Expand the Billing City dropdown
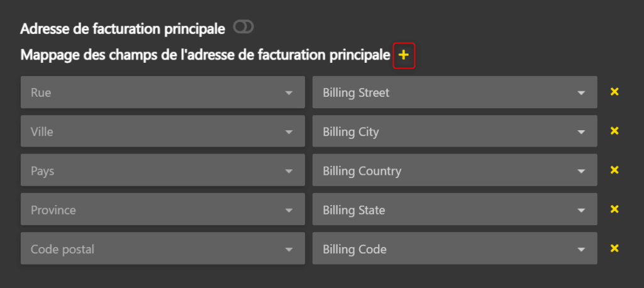 point(454,131)
